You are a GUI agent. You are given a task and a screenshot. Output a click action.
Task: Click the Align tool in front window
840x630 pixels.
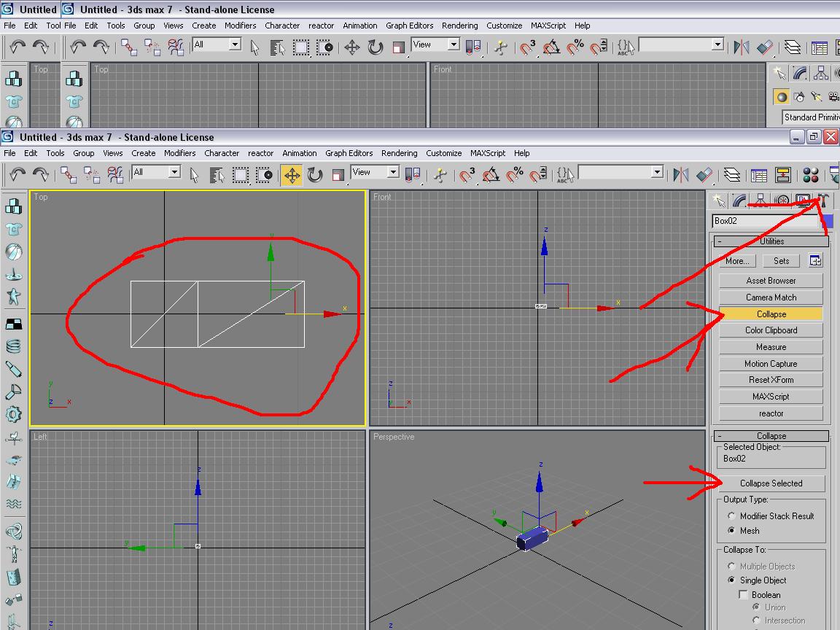(704, 175)
